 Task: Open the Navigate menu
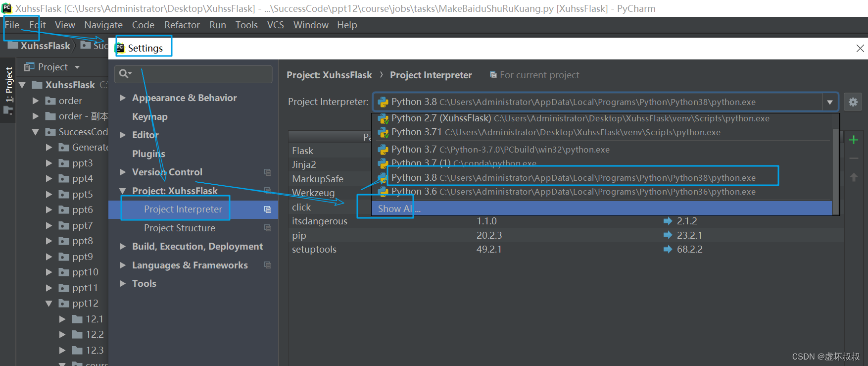[x=103, y=25]
